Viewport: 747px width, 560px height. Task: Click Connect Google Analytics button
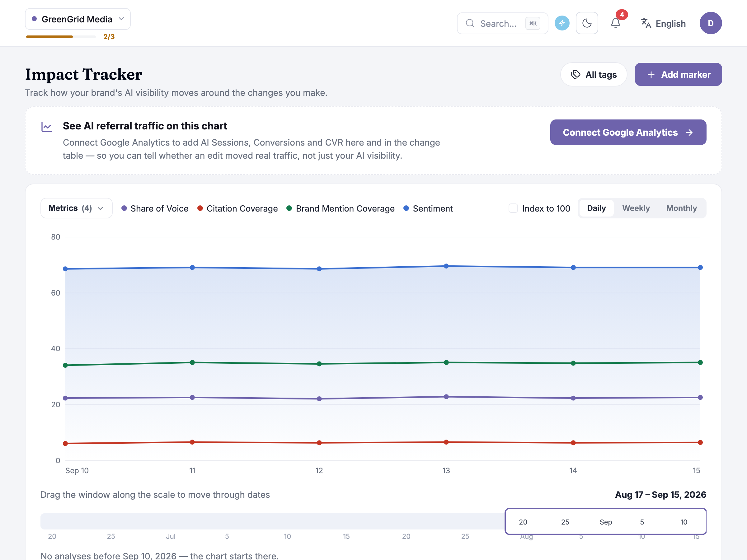coord(628,132)
